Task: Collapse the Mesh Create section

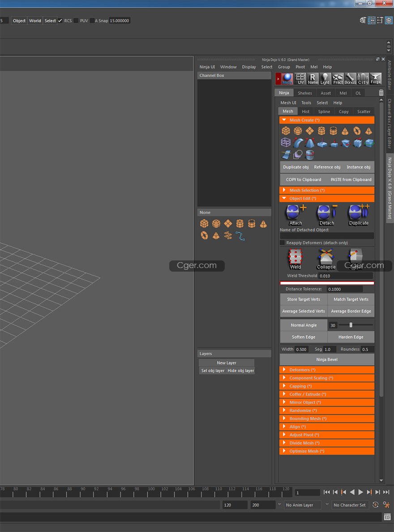Action: click(327, 120)
